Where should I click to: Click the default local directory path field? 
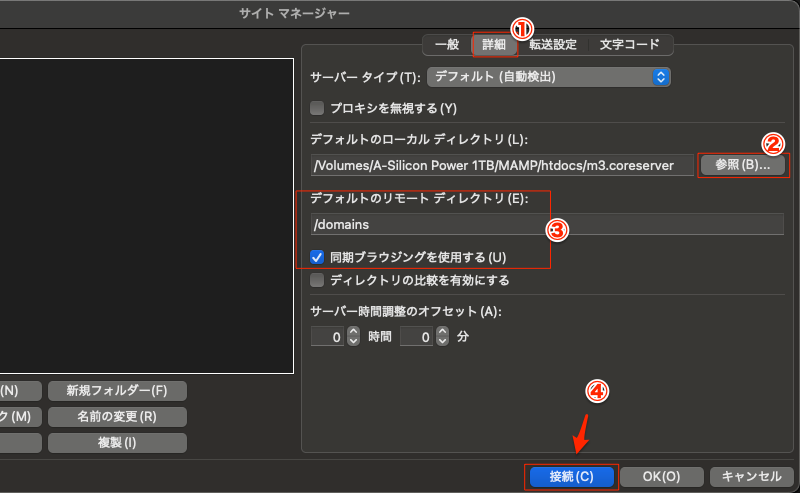click(501, 165)
